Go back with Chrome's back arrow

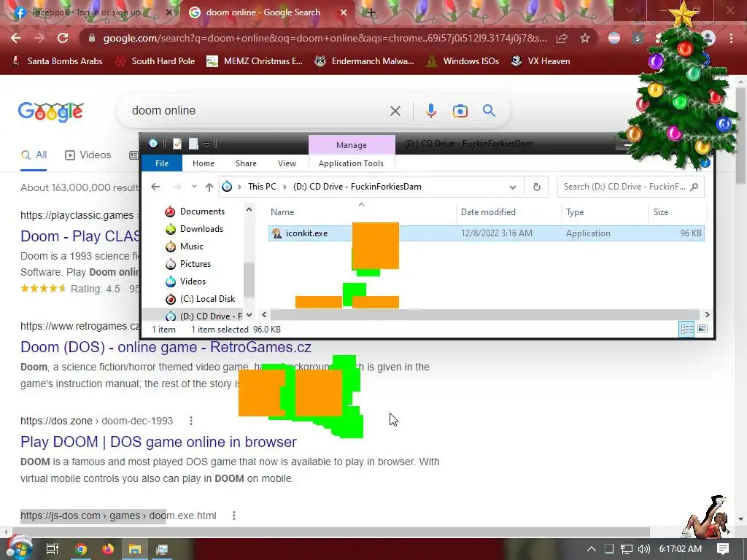click(16, 38)
